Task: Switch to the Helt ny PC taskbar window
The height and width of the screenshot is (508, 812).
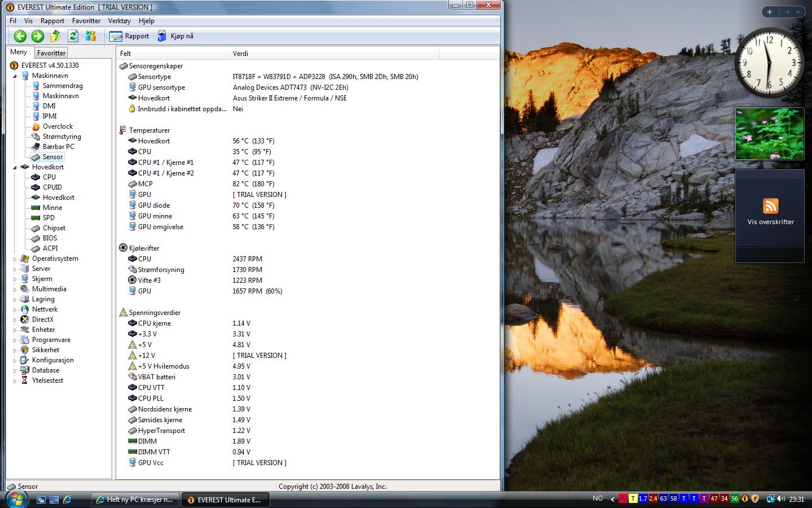Action: coord(135,500)
